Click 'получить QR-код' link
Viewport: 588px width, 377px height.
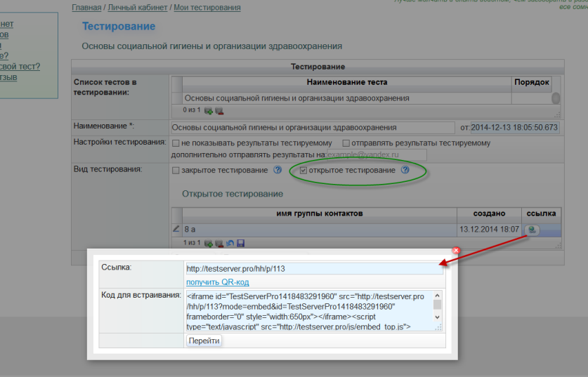[218, 282]
